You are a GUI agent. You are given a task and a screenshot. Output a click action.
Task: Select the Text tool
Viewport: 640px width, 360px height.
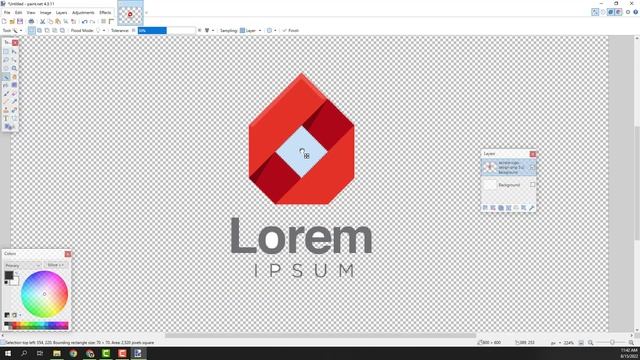coord(6,118)
